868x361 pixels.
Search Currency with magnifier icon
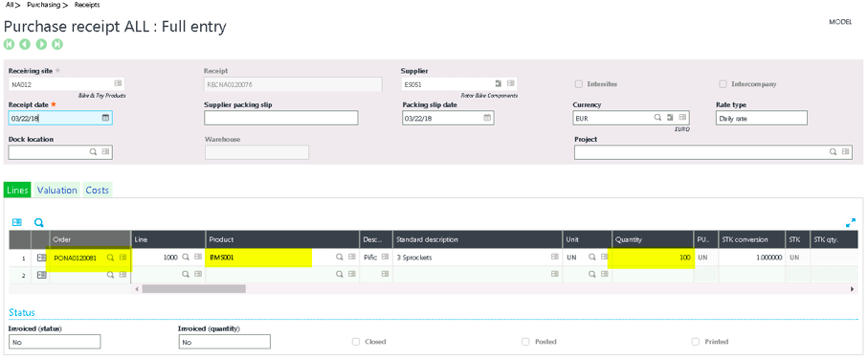pyautogui.click(x=657, y=118)
